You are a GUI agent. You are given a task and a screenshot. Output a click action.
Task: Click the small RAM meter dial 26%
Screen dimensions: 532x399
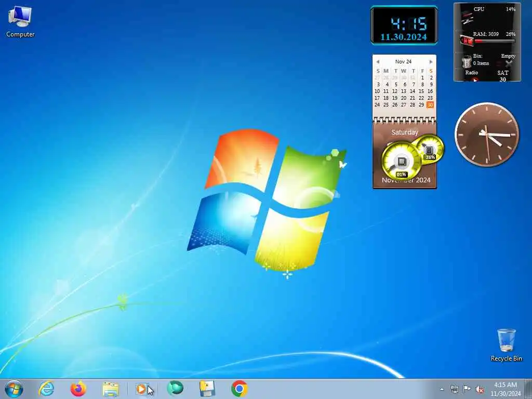(x=430, y=148)
